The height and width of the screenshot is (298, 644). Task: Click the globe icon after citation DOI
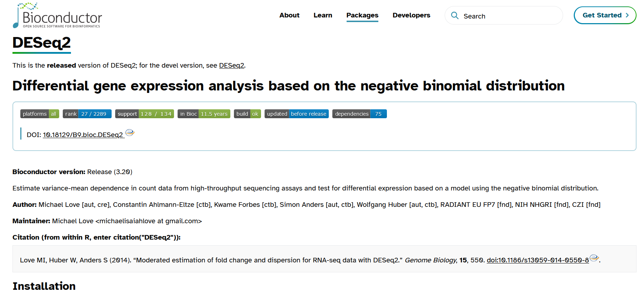pos(594,258)
